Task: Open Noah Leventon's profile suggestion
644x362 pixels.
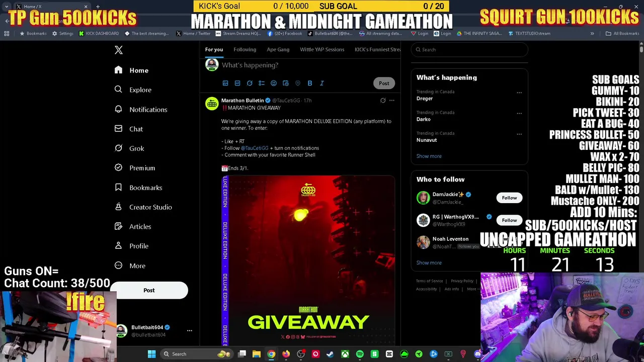Action: tap(450, 239)
